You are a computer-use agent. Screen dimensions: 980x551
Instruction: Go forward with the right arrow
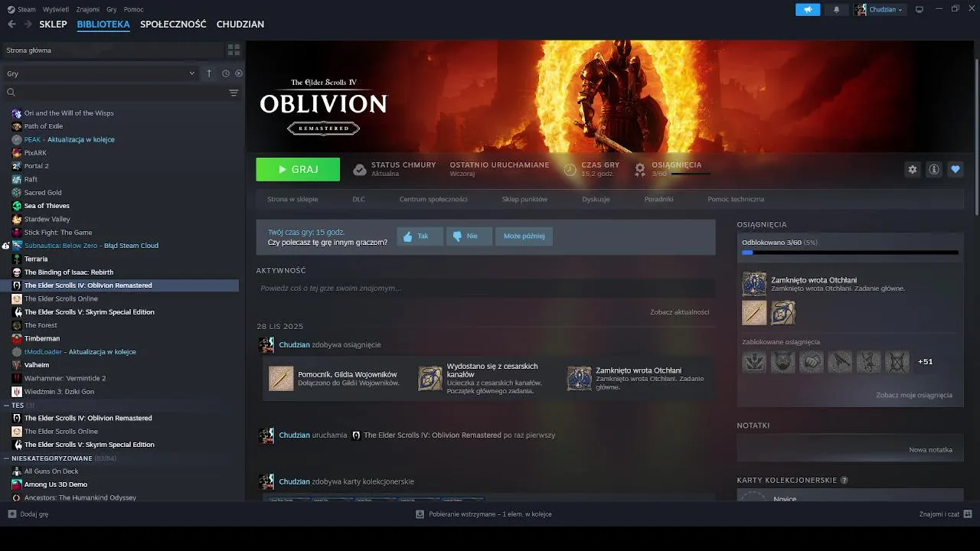click(28, 24)
